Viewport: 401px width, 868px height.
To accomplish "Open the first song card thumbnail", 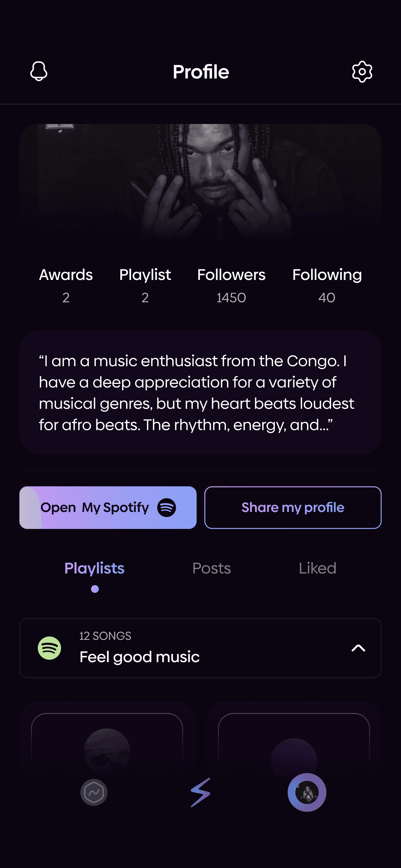I will (x=107, y=752).
